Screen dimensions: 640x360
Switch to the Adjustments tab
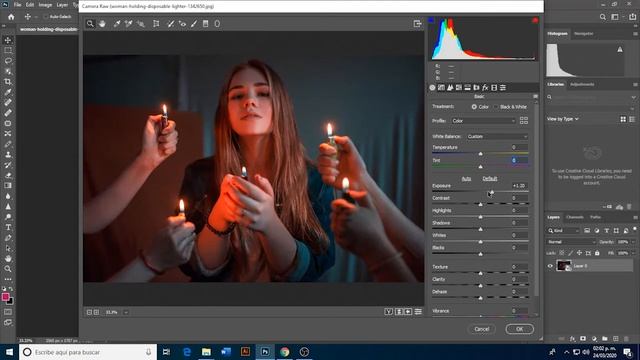click(x=582, y=84)
